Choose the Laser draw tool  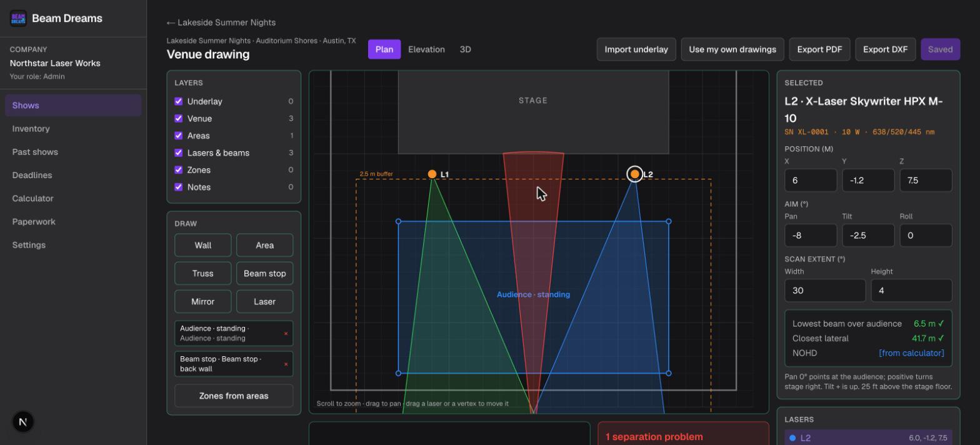point(265,301)
